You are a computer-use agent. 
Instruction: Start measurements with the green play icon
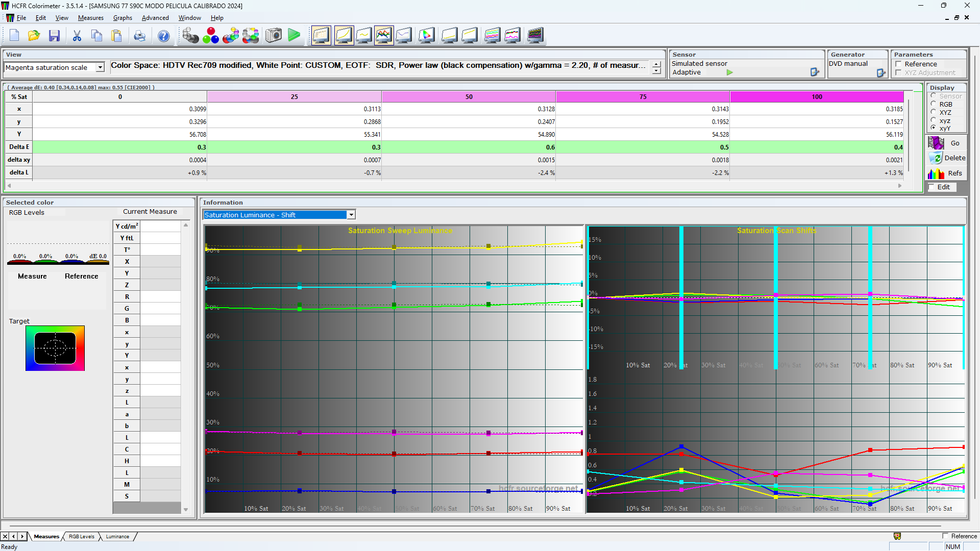pos(295,35)
